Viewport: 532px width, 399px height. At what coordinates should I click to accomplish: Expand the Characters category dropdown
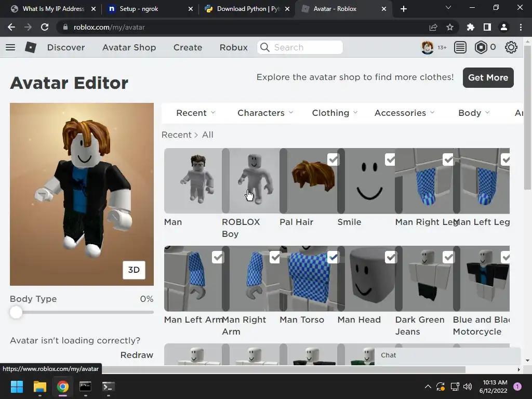265,113
